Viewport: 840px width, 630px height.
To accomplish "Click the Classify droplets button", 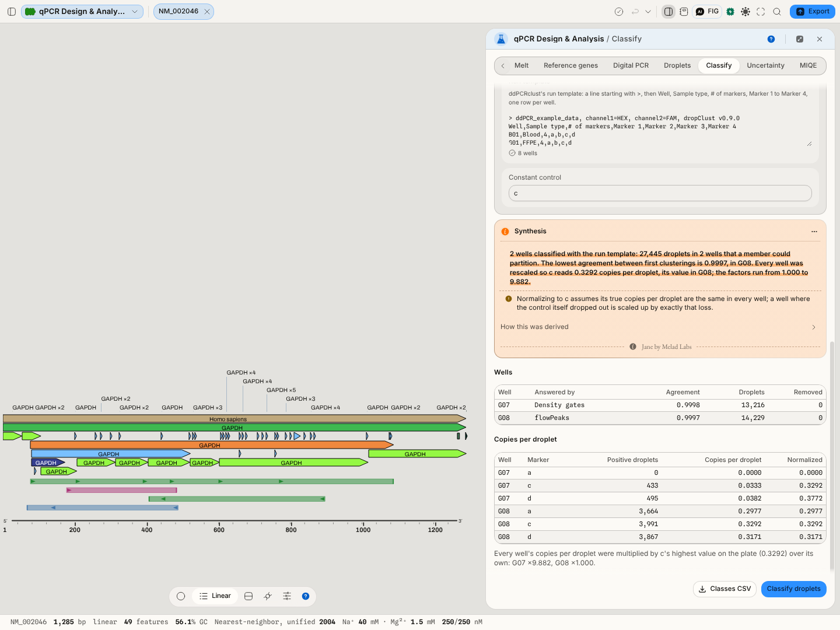I will pos(793,589).
